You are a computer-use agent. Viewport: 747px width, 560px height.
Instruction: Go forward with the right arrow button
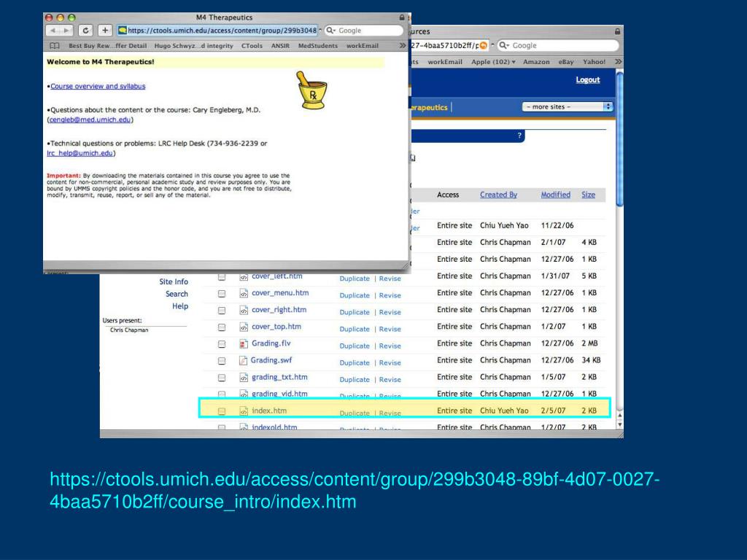pyautogui.click(x=66, y=31)
